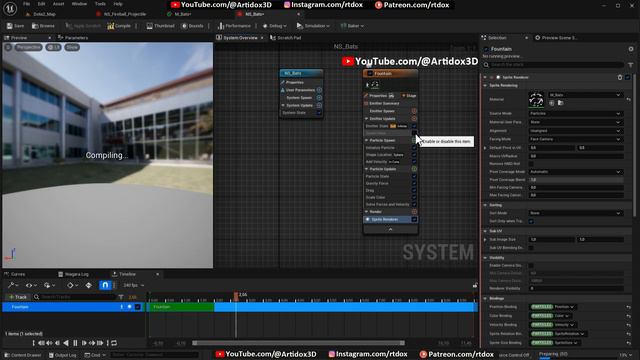Click the M_Bats material thumbnail

coord(536,100)
